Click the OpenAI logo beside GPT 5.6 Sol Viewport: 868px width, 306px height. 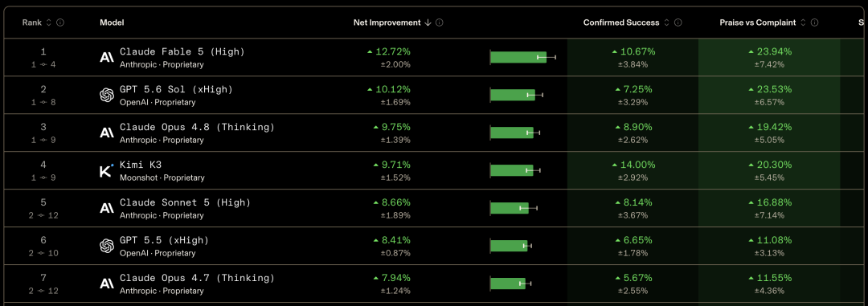pyautogui.click(x=106, y=96)
